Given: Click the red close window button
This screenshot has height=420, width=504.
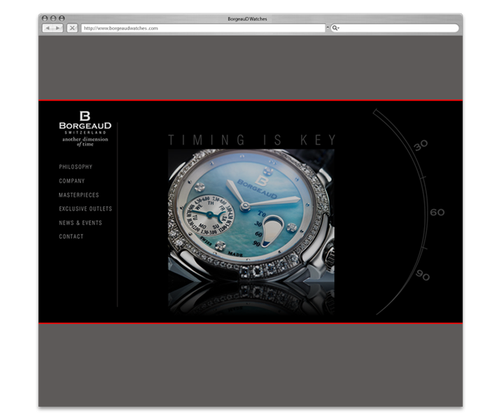Looking at the screenshot, I should (45, 18).
